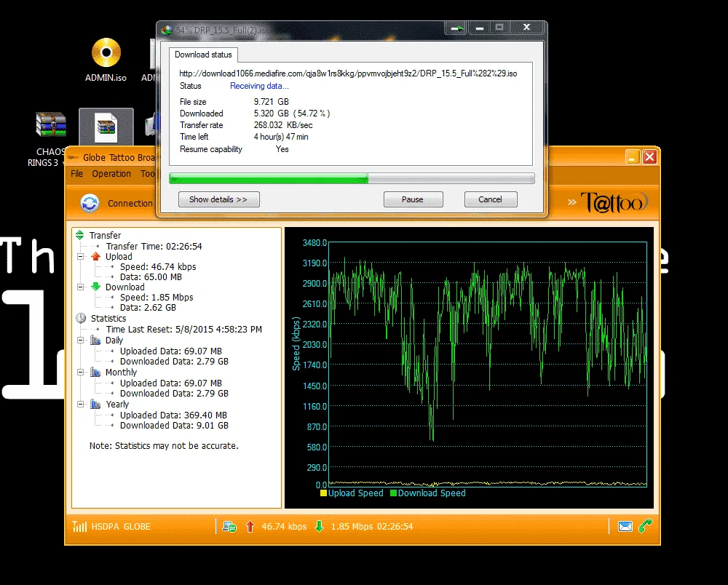Click the green Download arrow tree icon
The width and height of the screenshot is (728, 585).
95,287
